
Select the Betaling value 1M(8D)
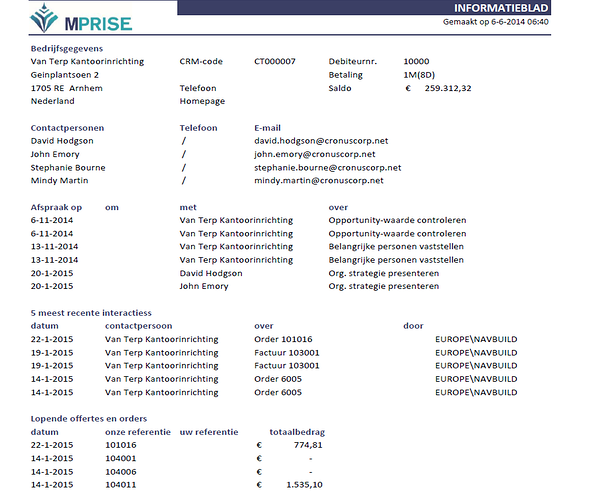(x=419, y=75)
